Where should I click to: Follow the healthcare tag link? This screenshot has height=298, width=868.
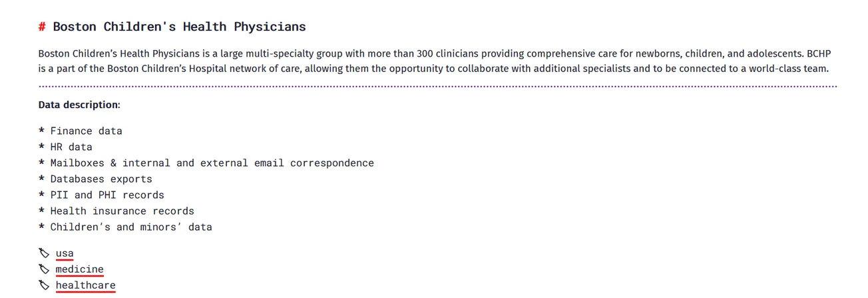(85, 285)
